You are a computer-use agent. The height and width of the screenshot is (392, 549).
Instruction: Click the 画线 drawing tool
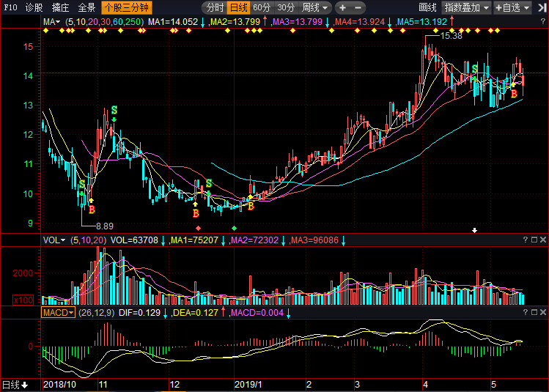point(427,7)
